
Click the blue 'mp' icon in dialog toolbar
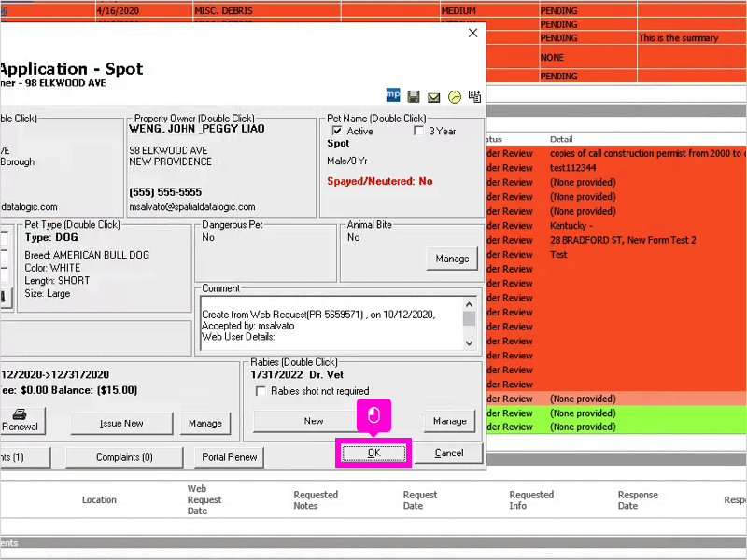coord(393,95)
